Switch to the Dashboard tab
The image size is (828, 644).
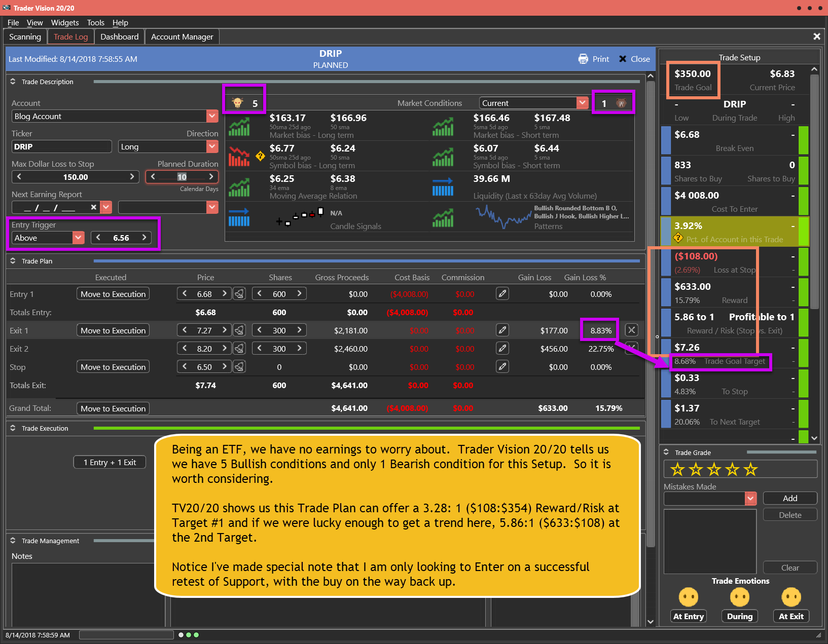120,36
